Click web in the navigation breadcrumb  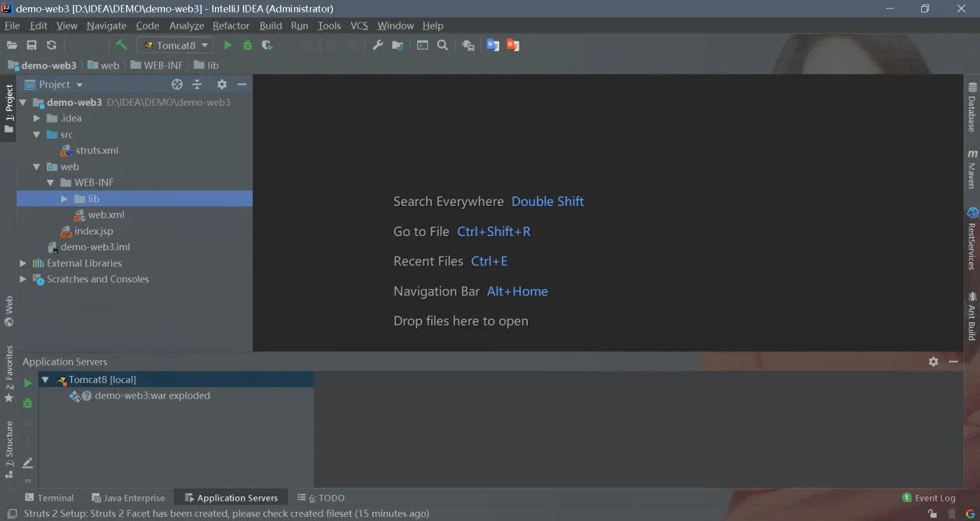[x=104, y=65]
